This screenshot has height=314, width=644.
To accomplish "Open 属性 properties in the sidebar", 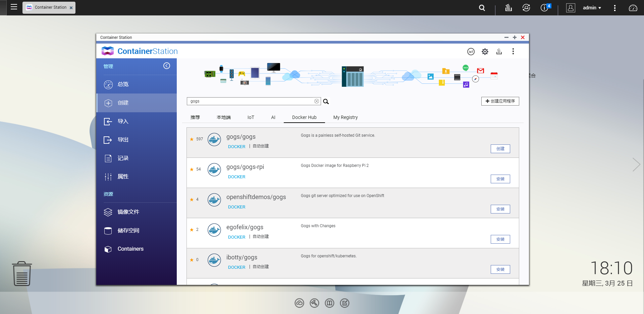I will (123, 176).
